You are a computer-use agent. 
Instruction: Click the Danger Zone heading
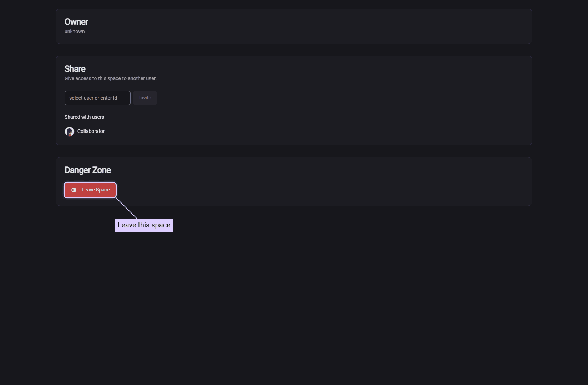(87, 170)
